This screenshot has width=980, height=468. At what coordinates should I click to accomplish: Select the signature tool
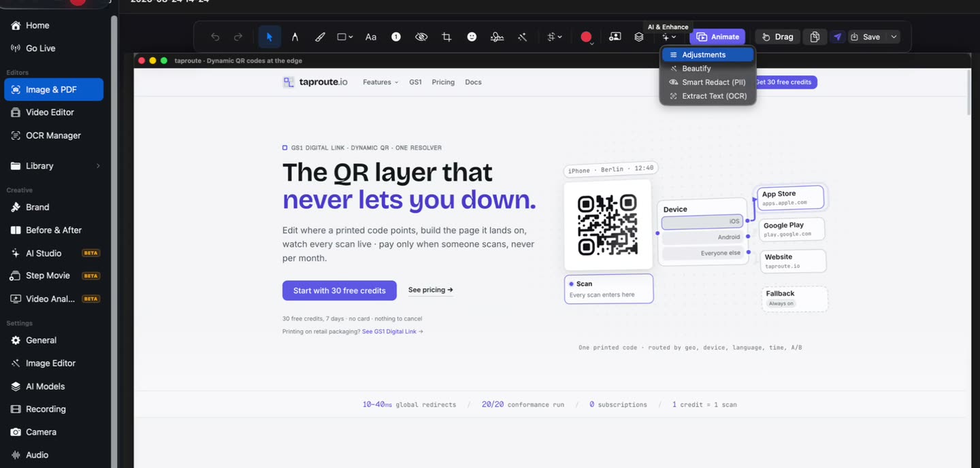coord(497,37)
